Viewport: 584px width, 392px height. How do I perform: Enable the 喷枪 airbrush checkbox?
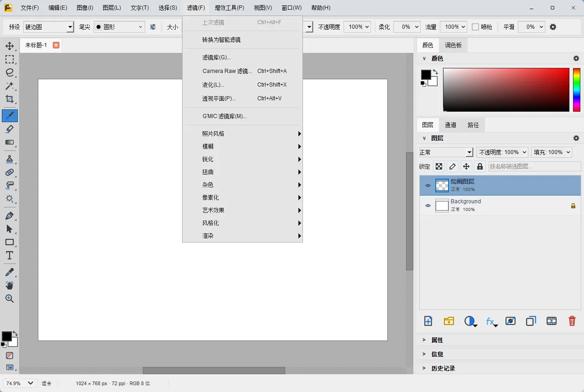pyautogui.click(x=475, y=27)
